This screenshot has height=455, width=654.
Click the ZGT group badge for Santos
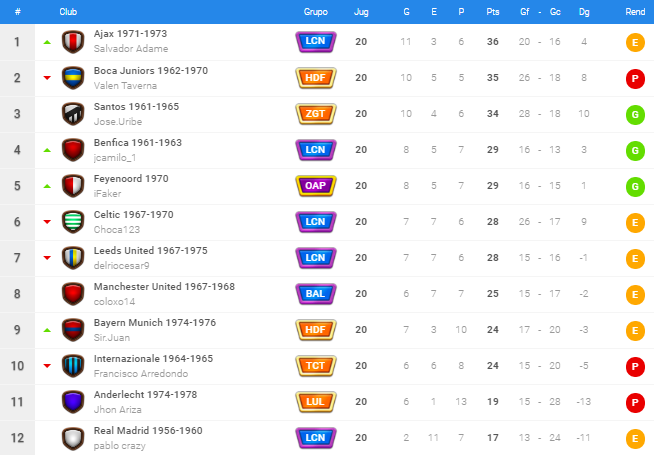[316, 114]
